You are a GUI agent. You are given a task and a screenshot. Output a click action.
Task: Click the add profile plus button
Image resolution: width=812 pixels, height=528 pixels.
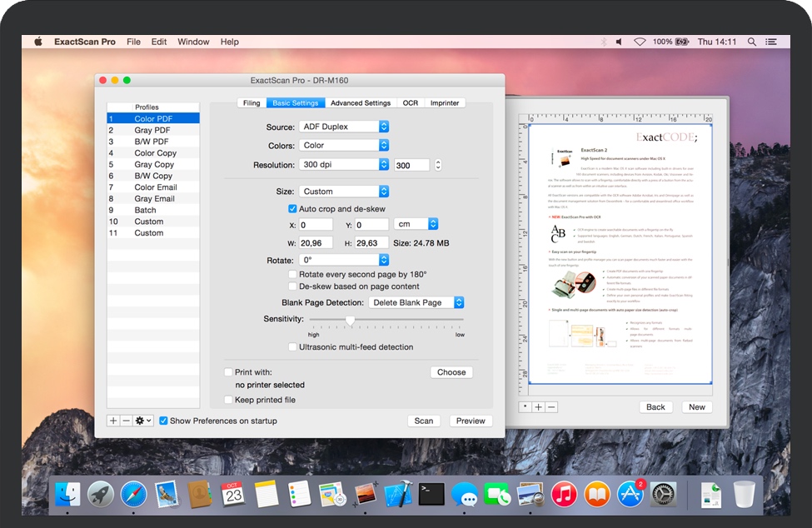point(113,421)
